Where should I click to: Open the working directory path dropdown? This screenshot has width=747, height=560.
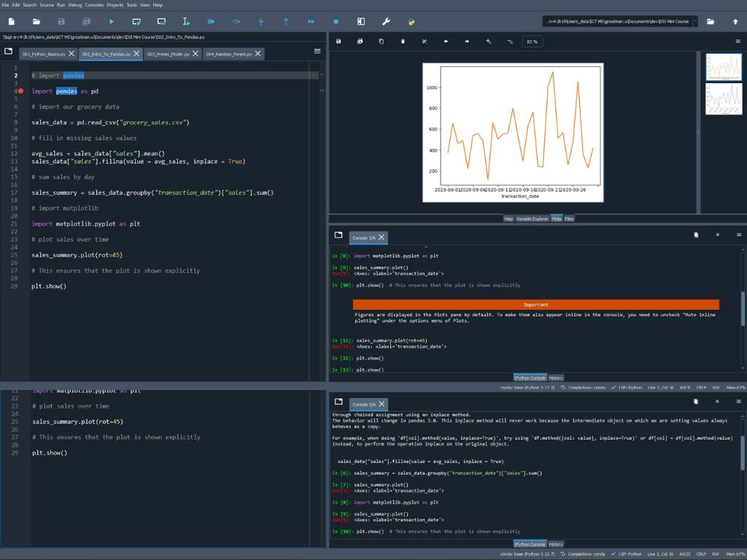coord(695,21)
